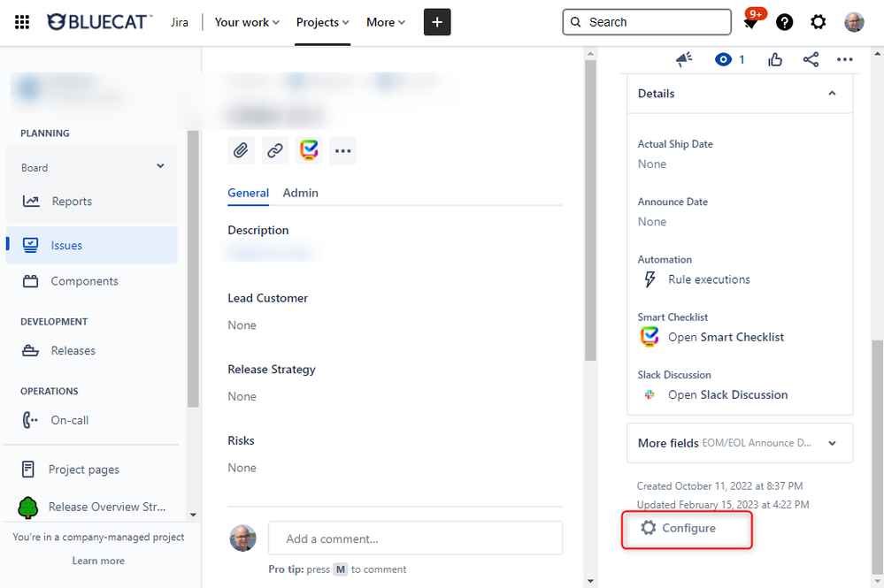884x588 pixels.
Task: Edit the Lead Customer None value
Action: pos(242,325)
